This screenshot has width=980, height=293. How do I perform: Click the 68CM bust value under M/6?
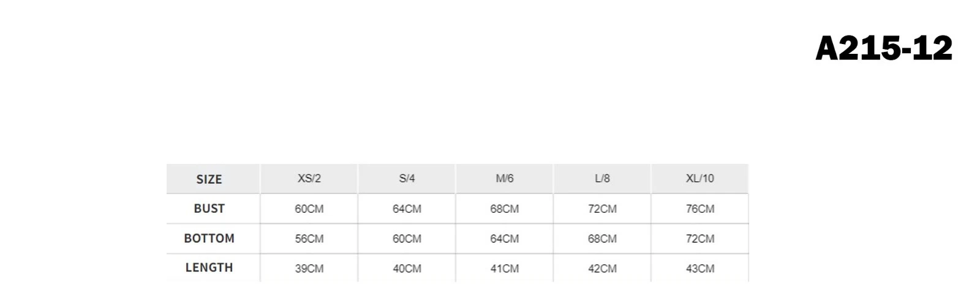[505, 209]
